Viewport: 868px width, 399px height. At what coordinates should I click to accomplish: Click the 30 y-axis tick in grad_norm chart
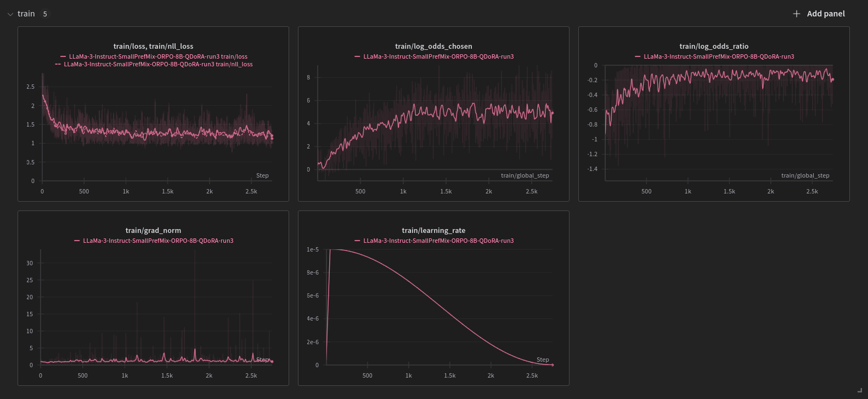(30, 263)
